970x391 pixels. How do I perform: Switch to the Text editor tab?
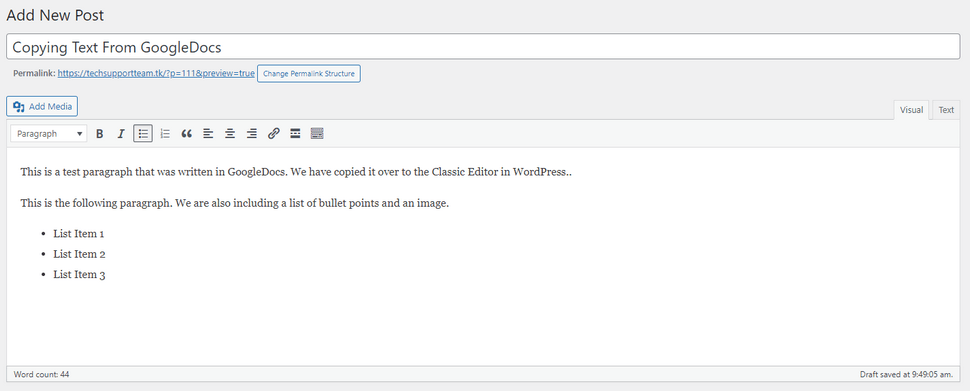coord(946,110)
